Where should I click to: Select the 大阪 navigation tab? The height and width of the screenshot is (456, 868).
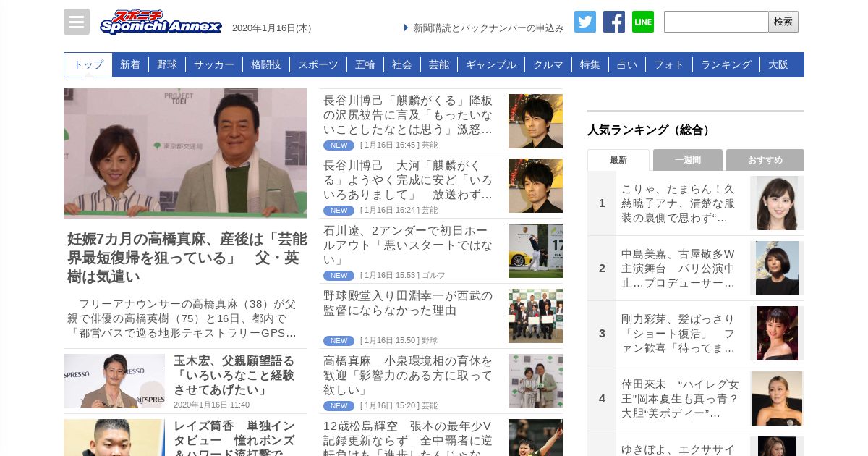click(778, 64)
